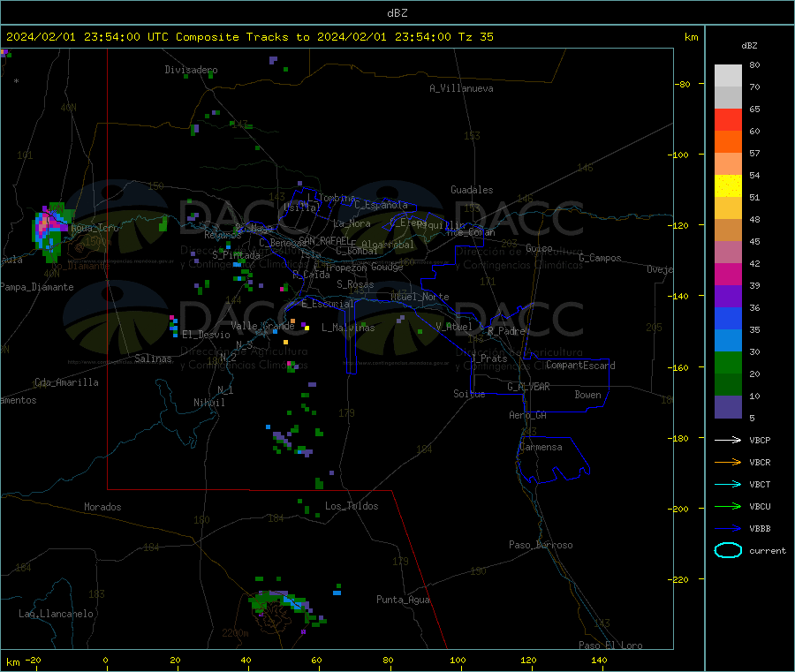The image size is (795, 672).
Task: Select the 80 dBZ light gray swatch
Action: tap(728, 76)
